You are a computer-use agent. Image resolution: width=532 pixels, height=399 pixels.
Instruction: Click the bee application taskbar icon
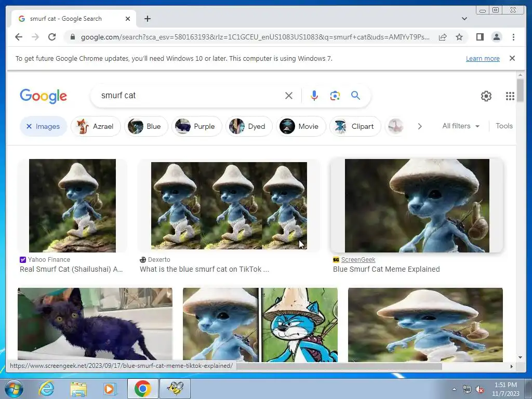pyautogui.click(x=175, y=389)
